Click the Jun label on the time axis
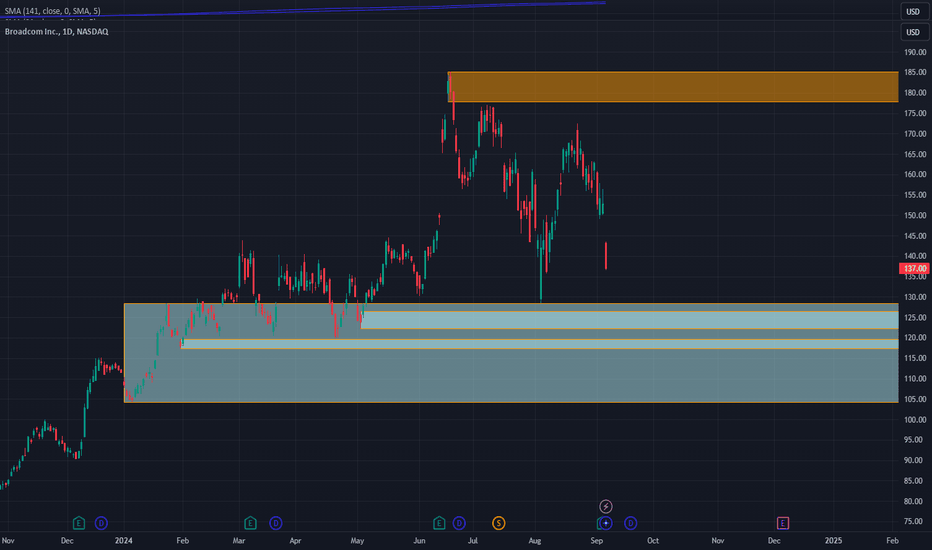The height and width of the screenshot is (550, 932). (419, 540)
